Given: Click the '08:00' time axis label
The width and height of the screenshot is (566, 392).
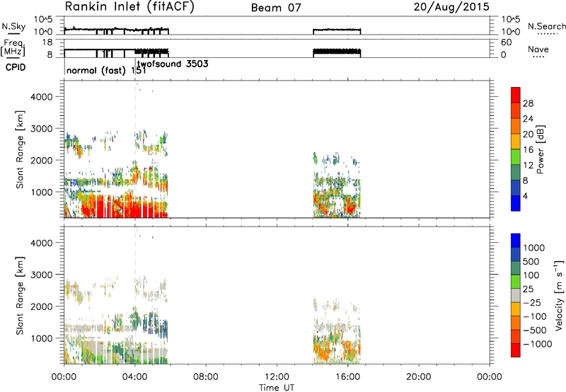Looking at the screenshot, I should (x=206, y=377).
